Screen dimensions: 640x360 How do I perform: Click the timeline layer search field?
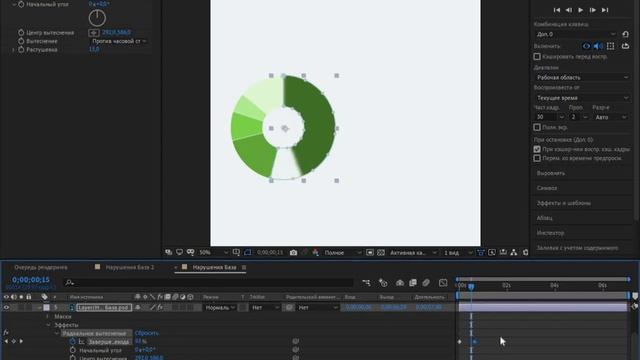tap(208, 282)
